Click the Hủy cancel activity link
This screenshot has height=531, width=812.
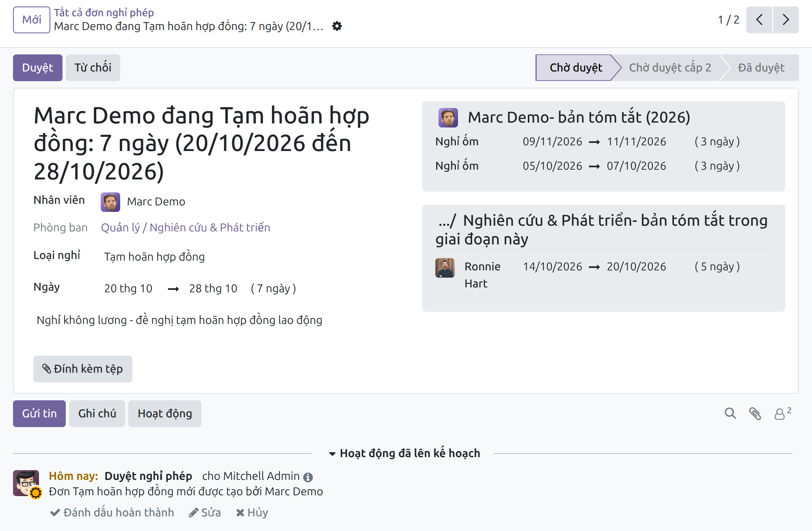[252, 513]
